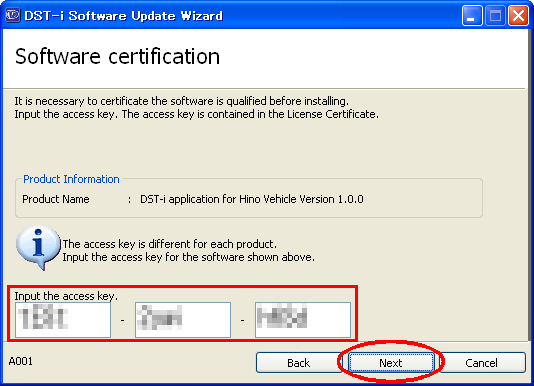534x386 pixels.
Task: Click the "DST-i Software Update Wizard" window title
Action: point(123,16)
